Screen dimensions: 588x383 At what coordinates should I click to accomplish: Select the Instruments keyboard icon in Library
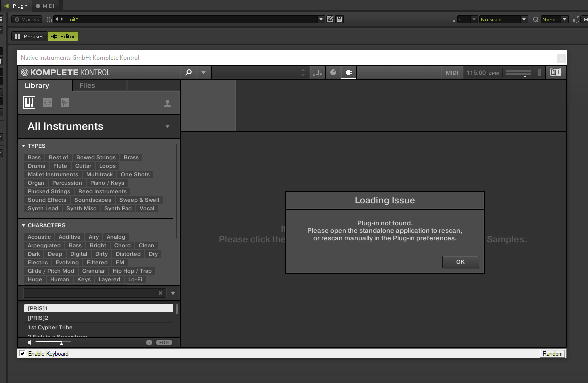(29, 103)
